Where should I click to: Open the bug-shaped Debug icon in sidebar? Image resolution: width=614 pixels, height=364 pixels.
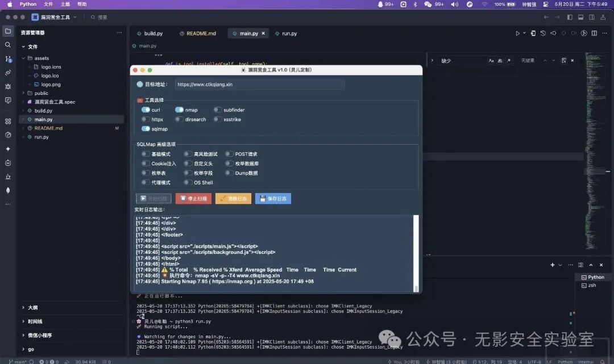point(8,86)
